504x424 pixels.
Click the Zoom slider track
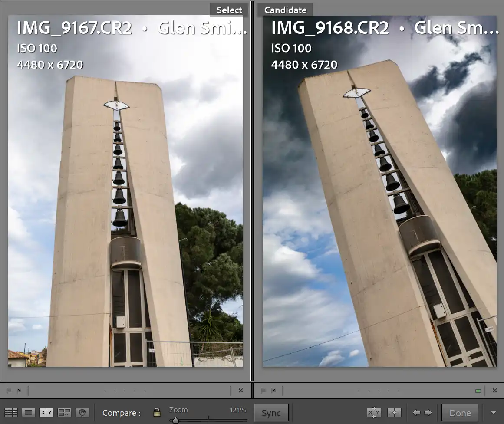[208, 420]
